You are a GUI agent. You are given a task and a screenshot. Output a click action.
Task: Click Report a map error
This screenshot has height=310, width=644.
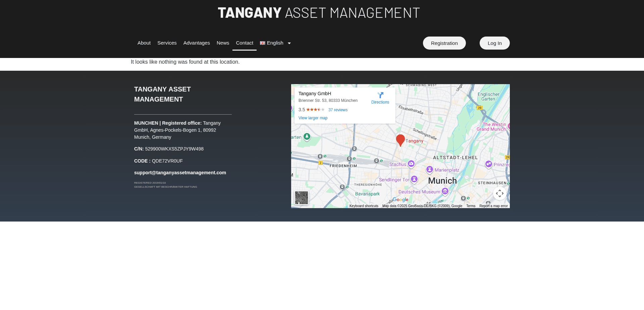point(493,206)
